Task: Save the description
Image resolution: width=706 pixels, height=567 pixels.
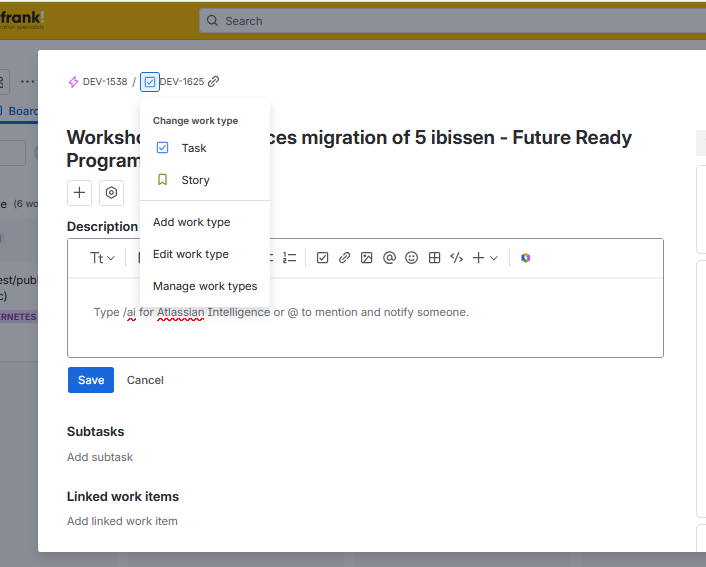Action: click(91, 380)
